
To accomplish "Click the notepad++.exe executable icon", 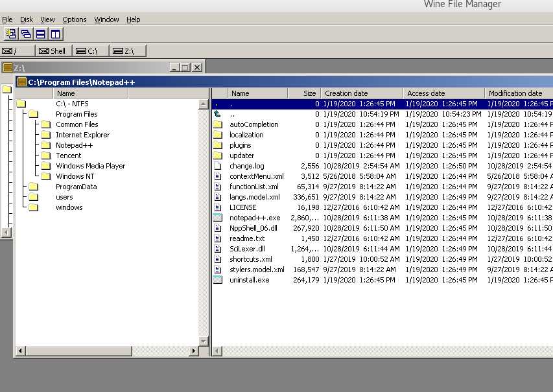I will click(218, 218).
